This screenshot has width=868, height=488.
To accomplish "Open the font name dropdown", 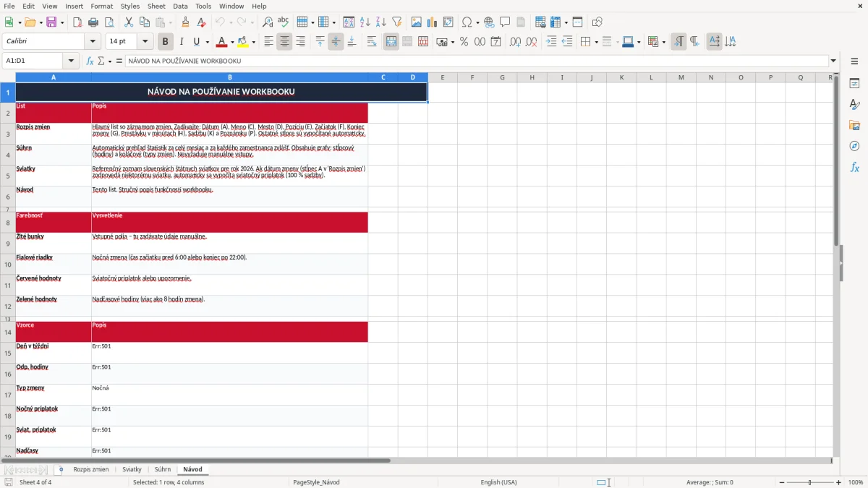I will pyautogui.click(x=92, y=42).
